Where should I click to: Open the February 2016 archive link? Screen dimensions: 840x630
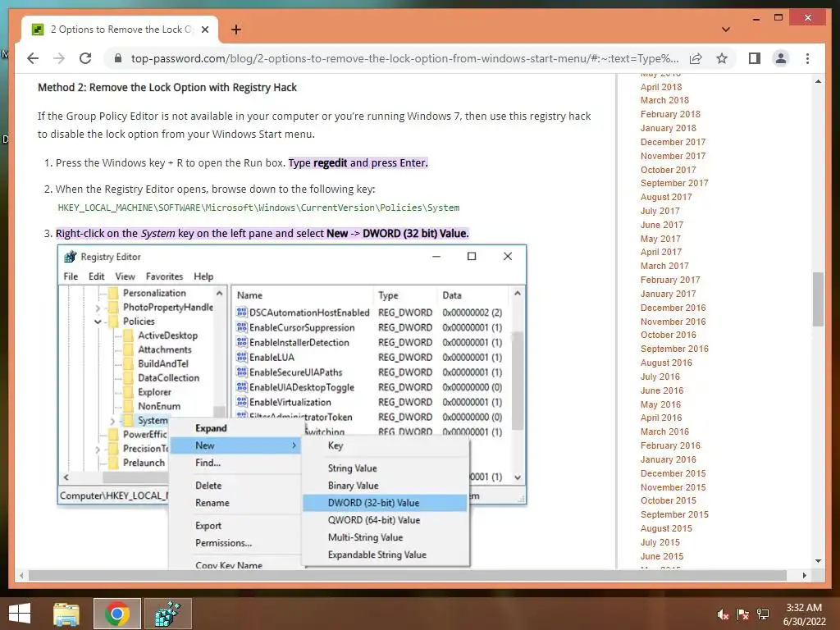[670, 445]
